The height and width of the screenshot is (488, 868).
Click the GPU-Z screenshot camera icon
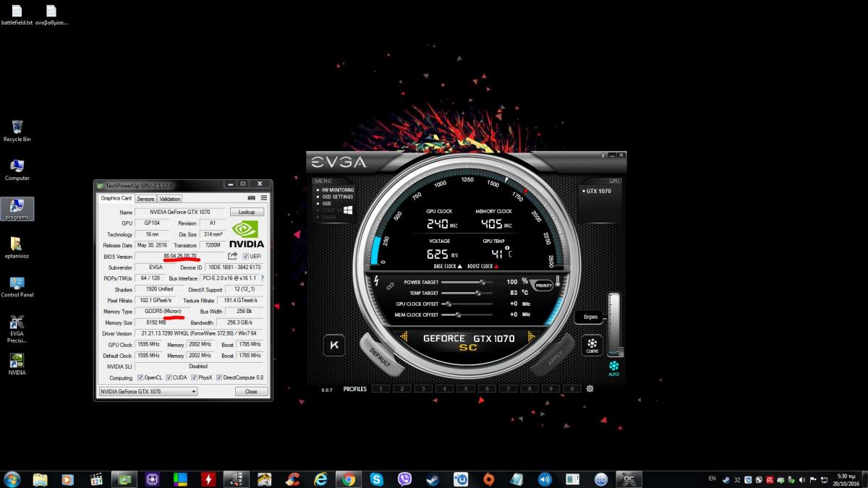click(x=252, y=198)
